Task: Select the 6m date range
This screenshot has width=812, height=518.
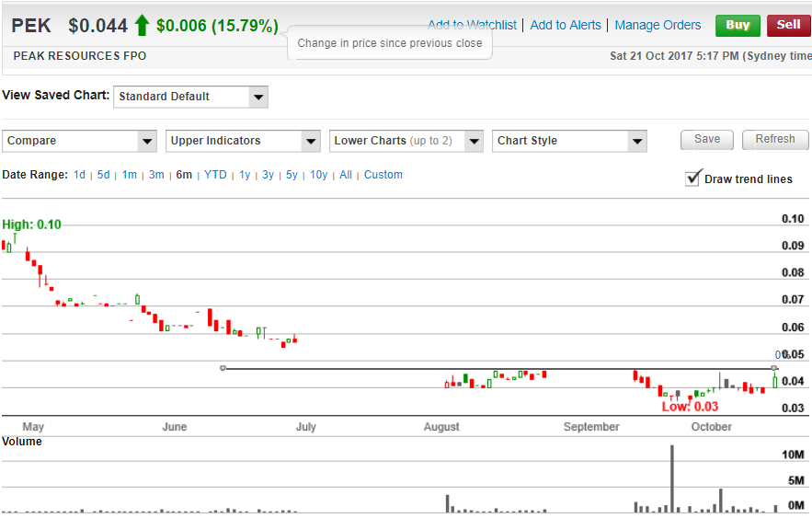Action: 184,175
